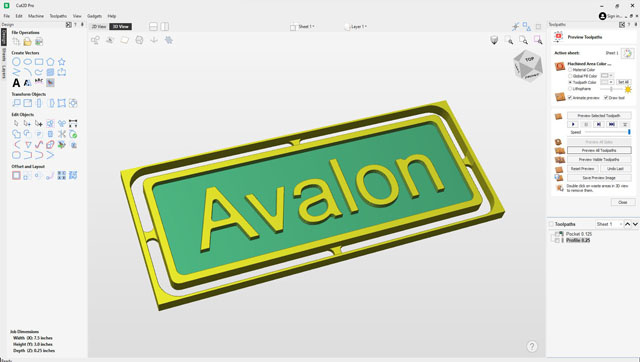Screen dimensions: 640x362
Task: Select the Draw Ellipse tool
Action: coord(27,62)
